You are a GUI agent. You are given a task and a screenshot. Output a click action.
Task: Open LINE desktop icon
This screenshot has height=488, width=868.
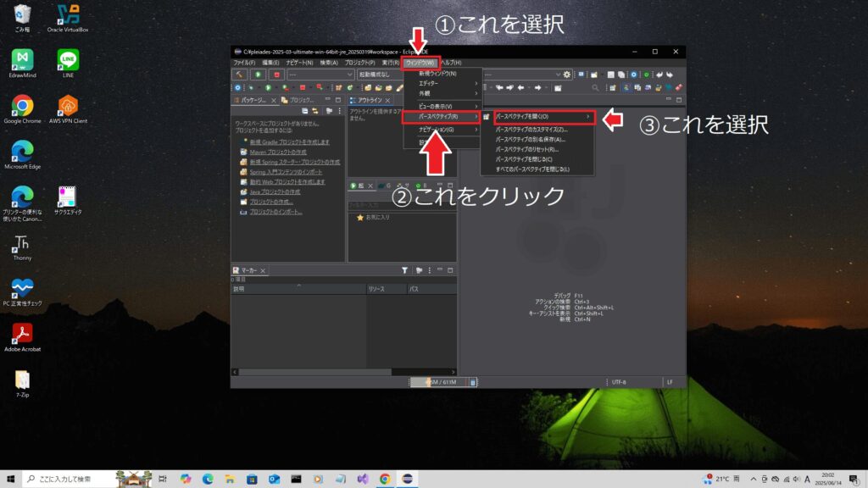coord(68,64)
